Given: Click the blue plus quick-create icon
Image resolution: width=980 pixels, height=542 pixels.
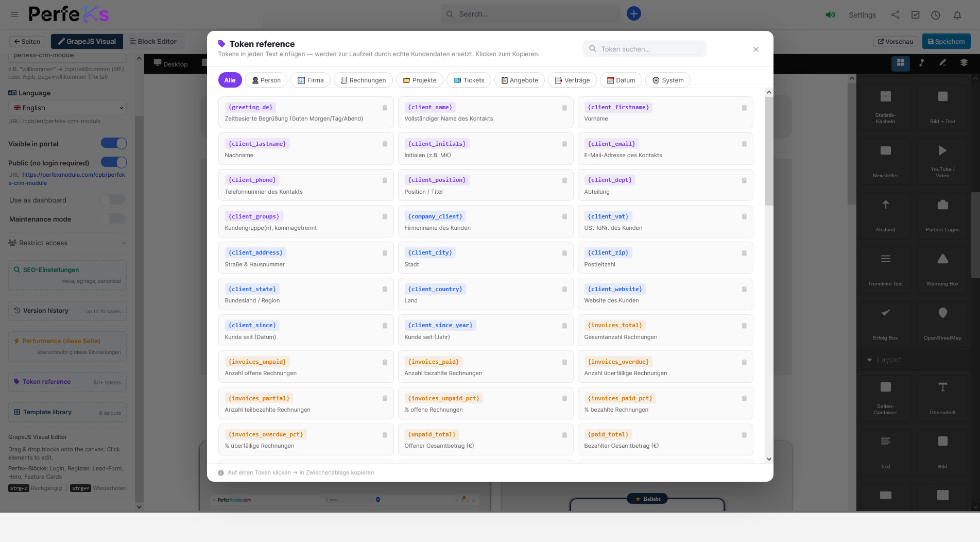Looking at the screenshot, I should coord(633,14).
